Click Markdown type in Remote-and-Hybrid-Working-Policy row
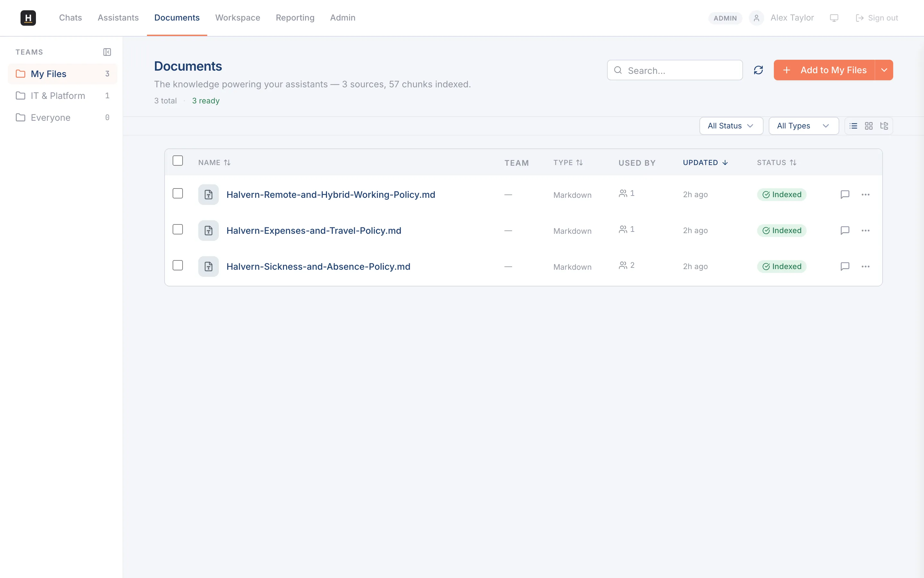 (x=572, y=195)
